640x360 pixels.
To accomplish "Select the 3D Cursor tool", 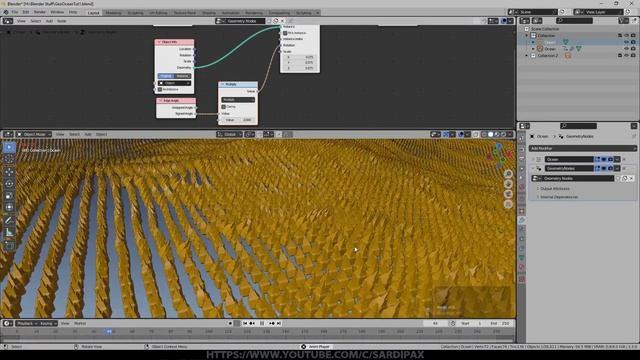I will point(9,159).
